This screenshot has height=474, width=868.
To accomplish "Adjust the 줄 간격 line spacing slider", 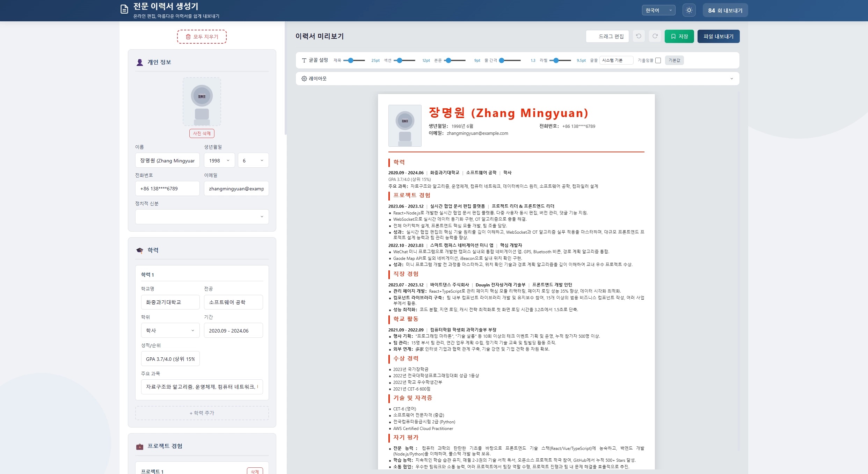I will click(510, 60).
